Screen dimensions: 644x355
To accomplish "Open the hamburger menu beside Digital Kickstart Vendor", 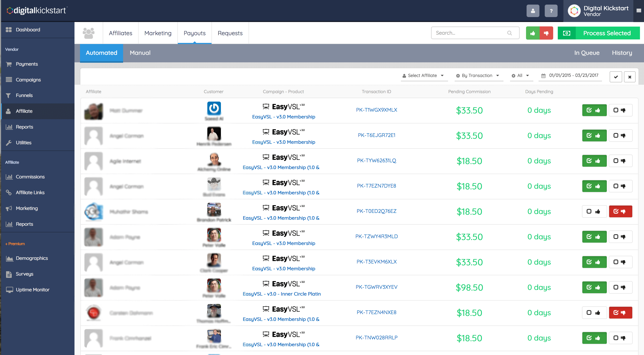I will pyautogui.click(x=638, y=10).
